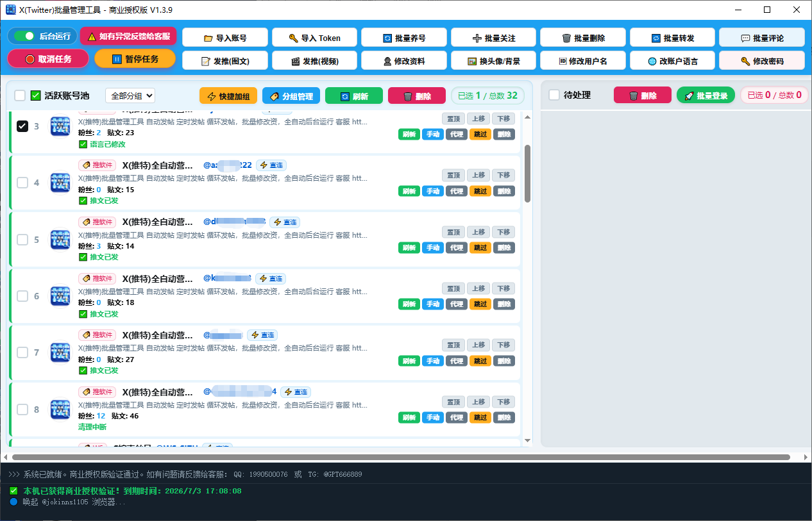Click 跳过 skip button on row 6
The width and height of the screenshot is (812, 521).
coord(480,304)
